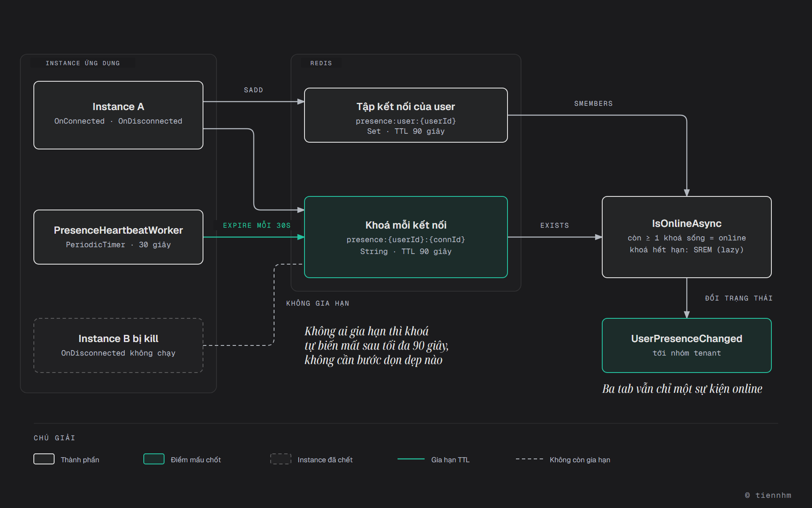Screen dimensions: 812x508
Task: Click the UserPresenceChanged box
Action: [687, 345]
